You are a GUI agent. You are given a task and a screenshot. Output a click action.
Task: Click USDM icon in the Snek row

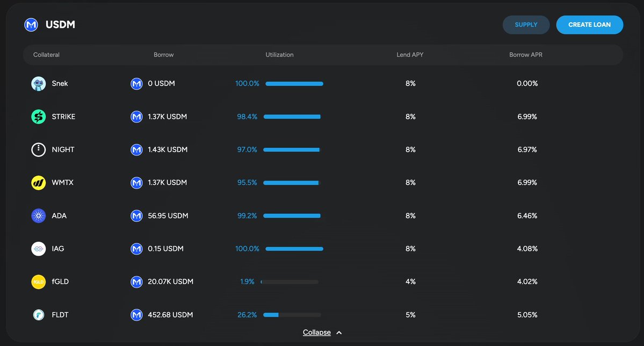pyautogui.click(x=136, y=83)
